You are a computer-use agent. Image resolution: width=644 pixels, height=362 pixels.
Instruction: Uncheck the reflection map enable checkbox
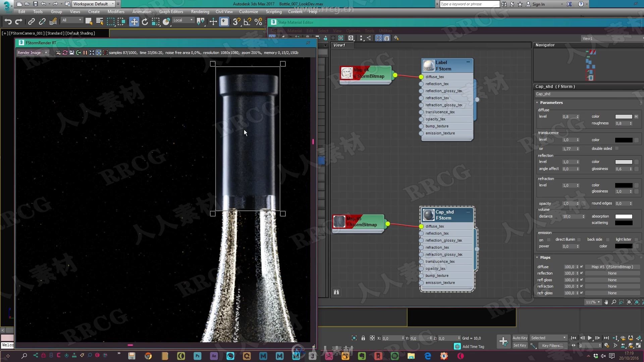[582, 273]
